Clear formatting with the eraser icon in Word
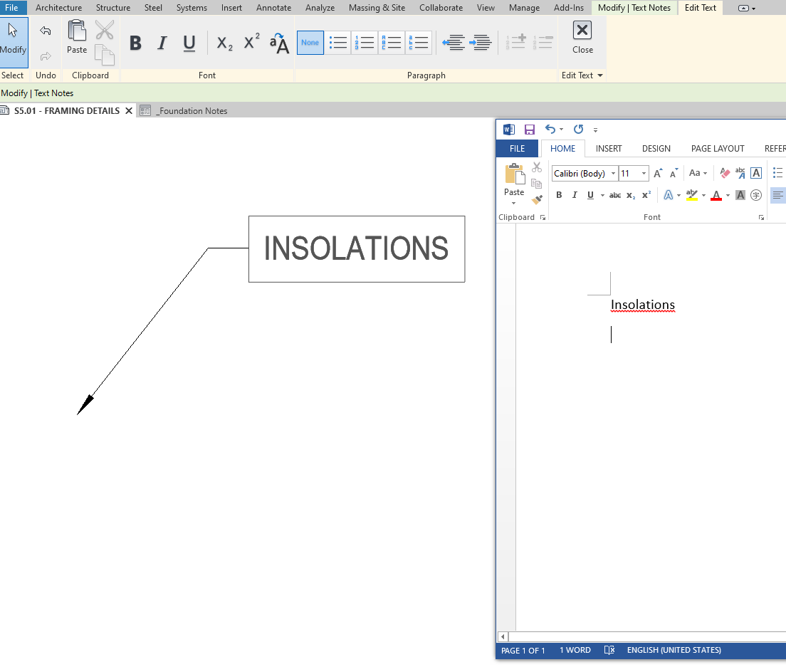Screen dimensions: 786x672 [x=724, y=173]
